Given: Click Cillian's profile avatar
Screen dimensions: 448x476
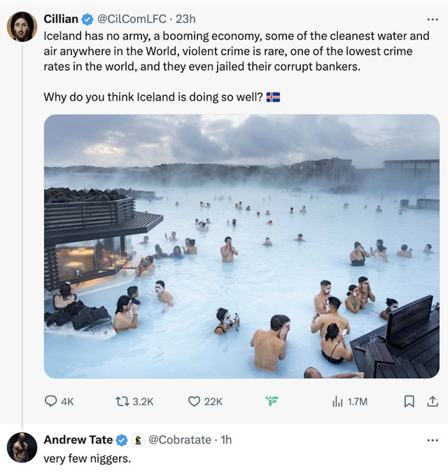Looking at the screenshot, I should tap(22, 26).
